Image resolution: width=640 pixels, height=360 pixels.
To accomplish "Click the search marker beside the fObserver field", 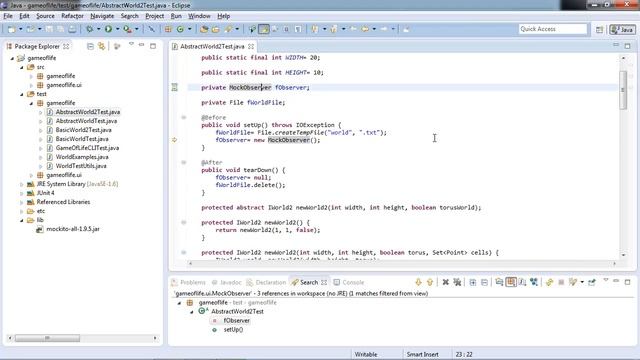I will (x=175, y=87).
